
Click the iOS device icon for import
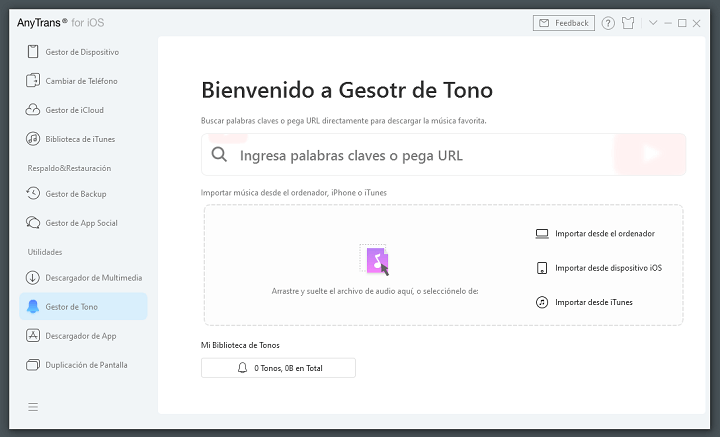pos(542,268)
